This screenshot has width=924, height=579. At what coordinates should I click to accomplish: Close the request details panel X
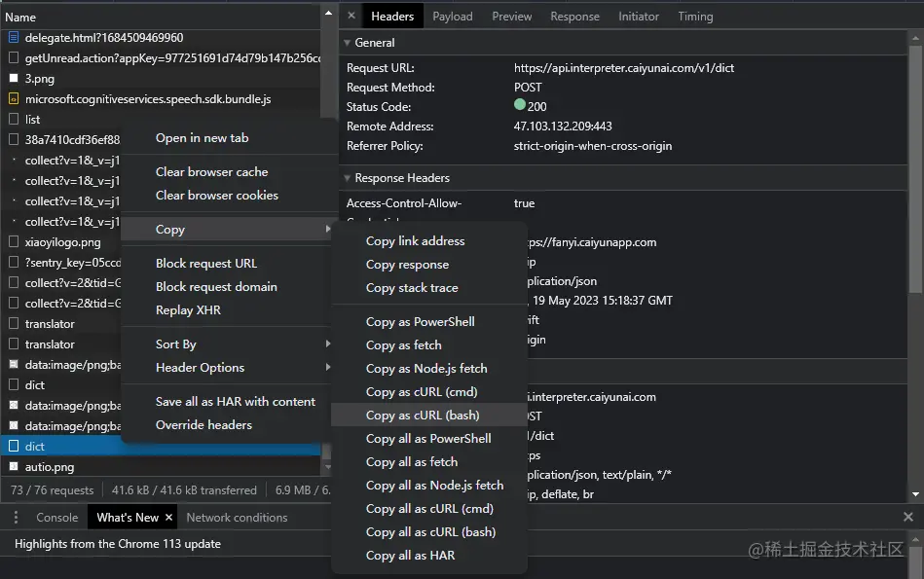(x=351, y=16)
